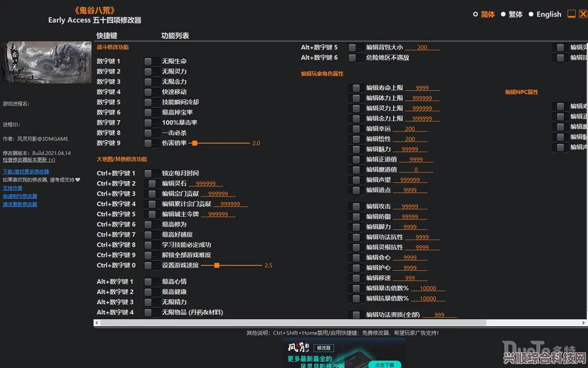588x368 pixels.
Task: Open 申请制作修改器 link
Action: pyautogui.click(x=20, y=196)
